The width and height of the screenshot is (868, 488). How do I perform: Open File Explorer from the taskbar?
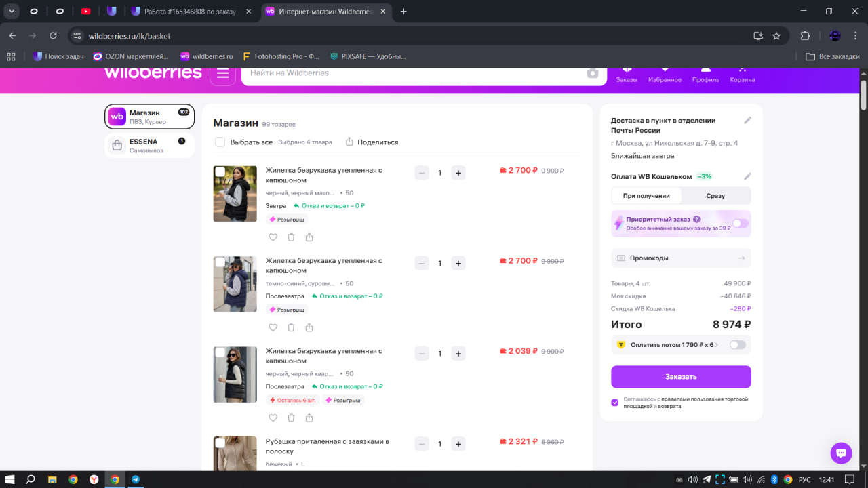coord(52,479)
